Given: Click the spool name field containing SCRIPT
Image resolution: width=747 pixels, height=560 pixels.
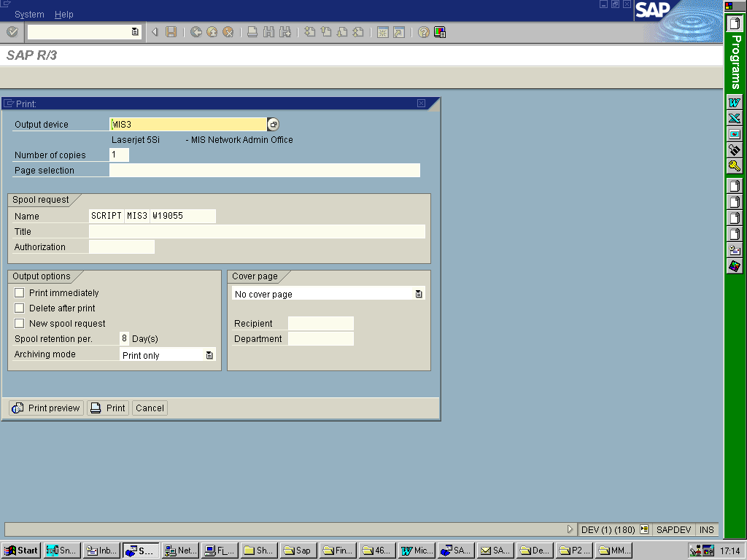Looking at the screenshot, I should 107,216.
